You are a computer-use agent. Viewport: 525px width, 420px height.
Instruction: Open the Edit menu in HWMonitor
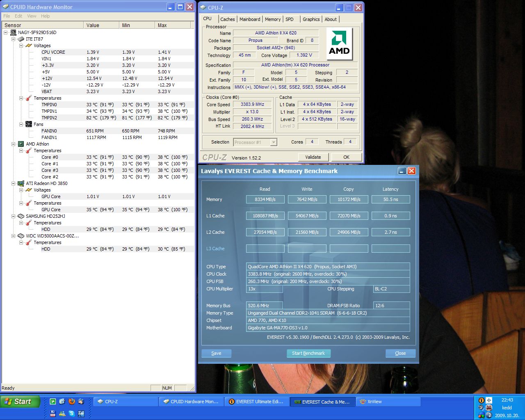pyautogui.click(x=18, y=16)
